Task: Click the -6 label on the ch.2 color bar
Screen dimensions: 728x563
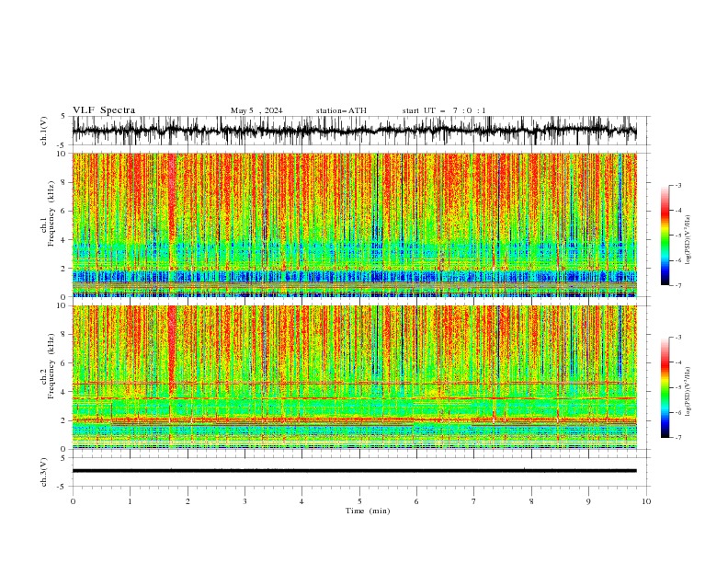Action: 678,412
